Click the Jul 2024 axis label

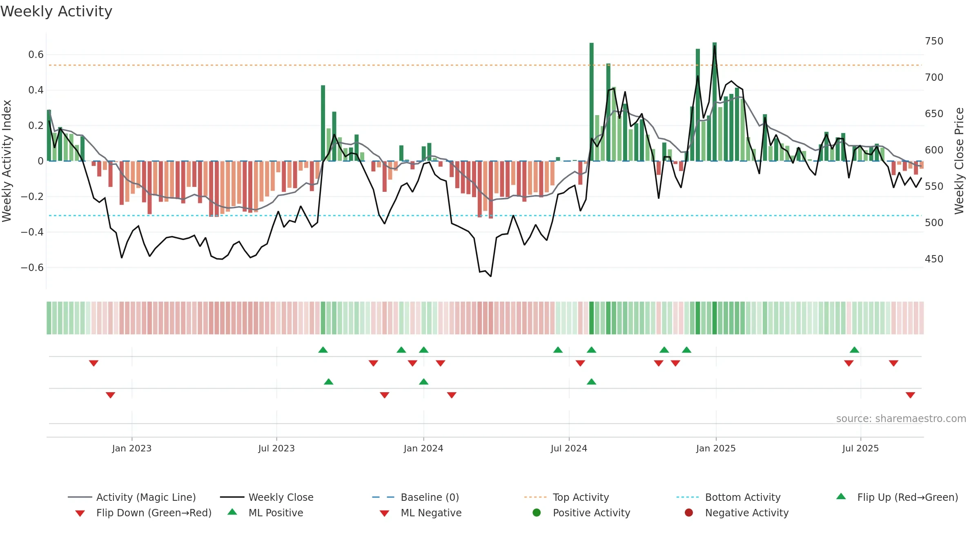point(569,448)
